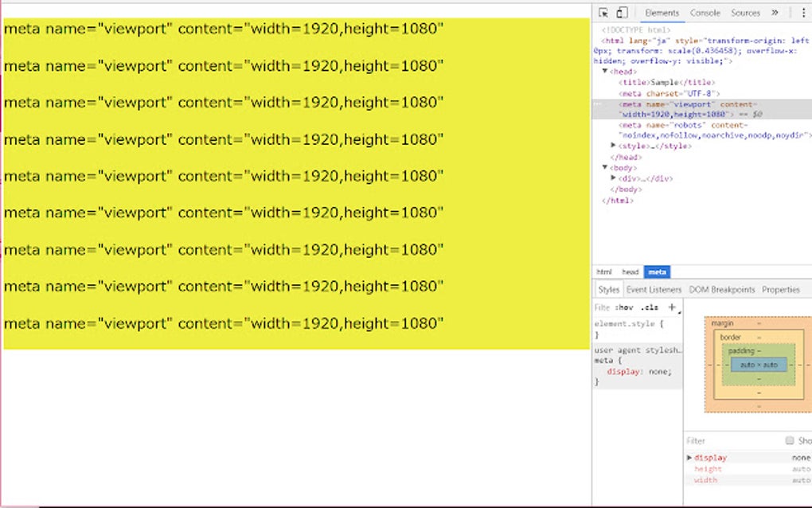This screenshot has width=812, height=508.
Task: Select the inspect element tool
Action: point(603,12)
